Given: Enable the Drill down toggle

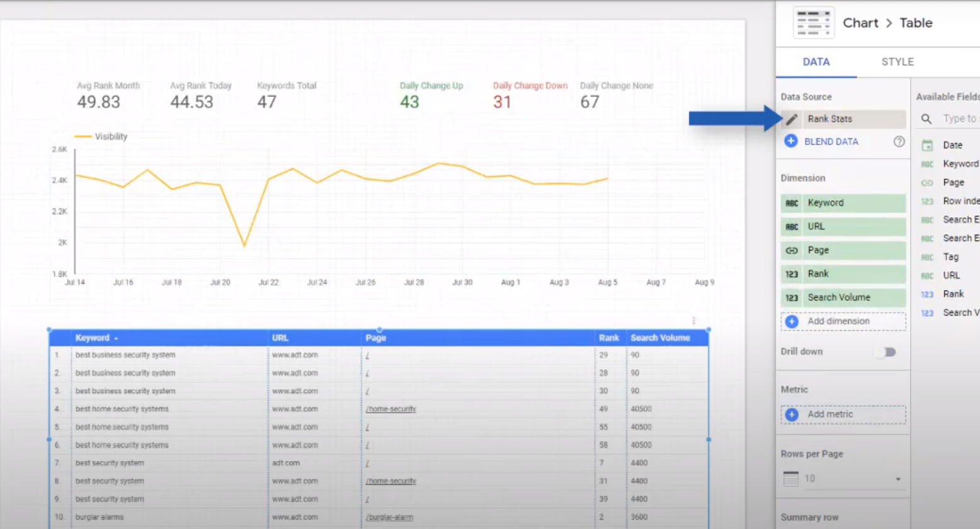Looking at the screenshot, I should coord(886,352).
